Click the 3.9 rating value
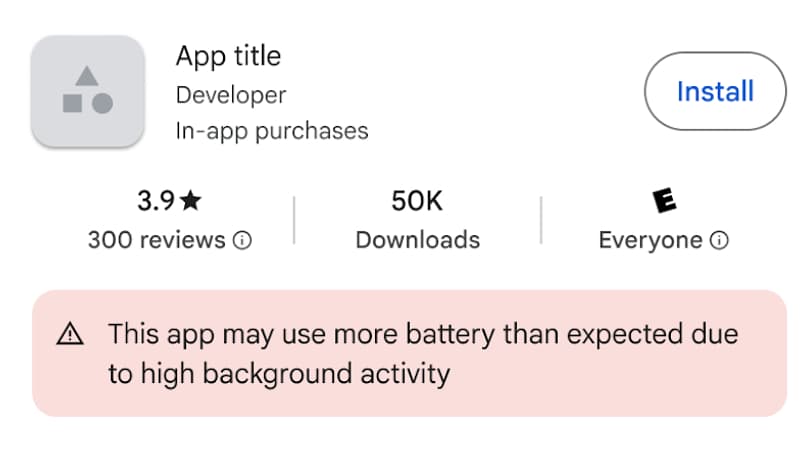The image size is (800, 450). (157, 201)
